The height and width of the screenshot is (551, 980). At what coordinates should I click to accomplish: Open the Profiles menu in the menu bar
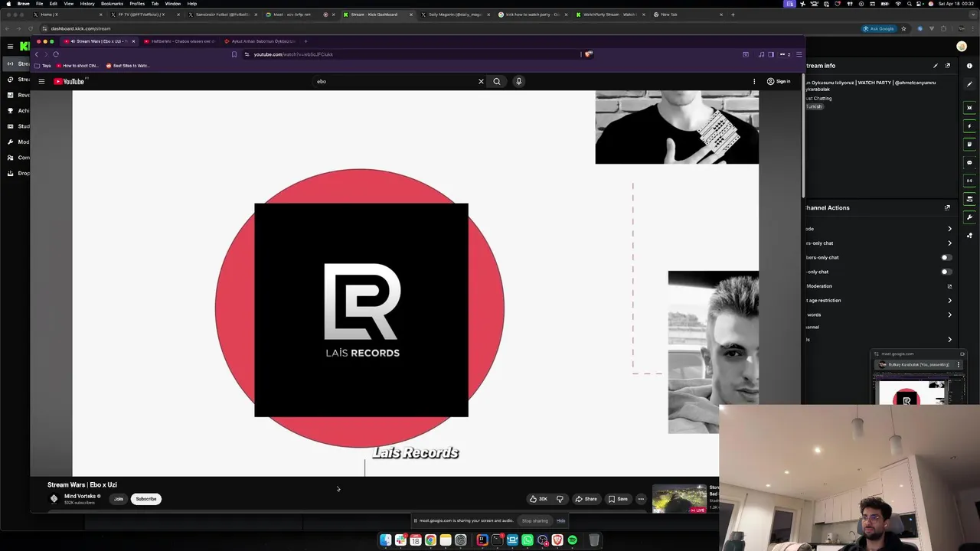(137, 4)
